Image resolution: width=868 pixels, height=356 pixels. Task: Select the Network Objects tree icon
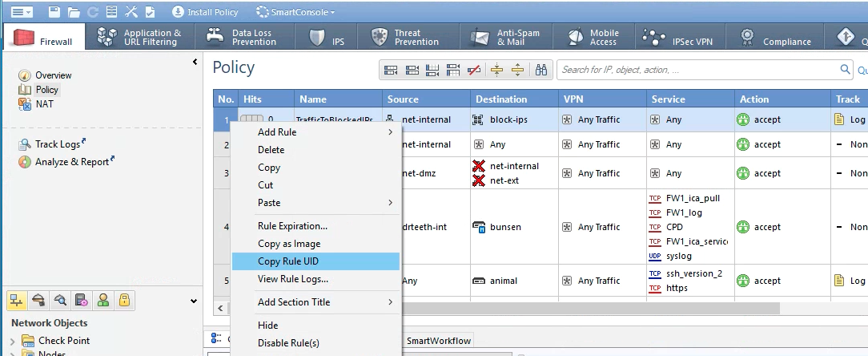click(x=16, y=300)
